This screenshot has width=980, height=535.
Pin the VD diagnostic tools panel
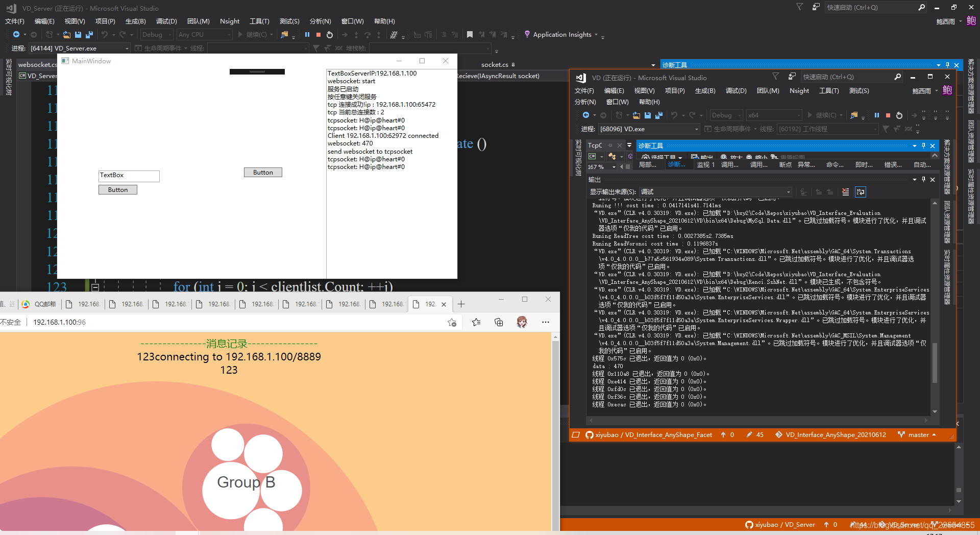923,145
